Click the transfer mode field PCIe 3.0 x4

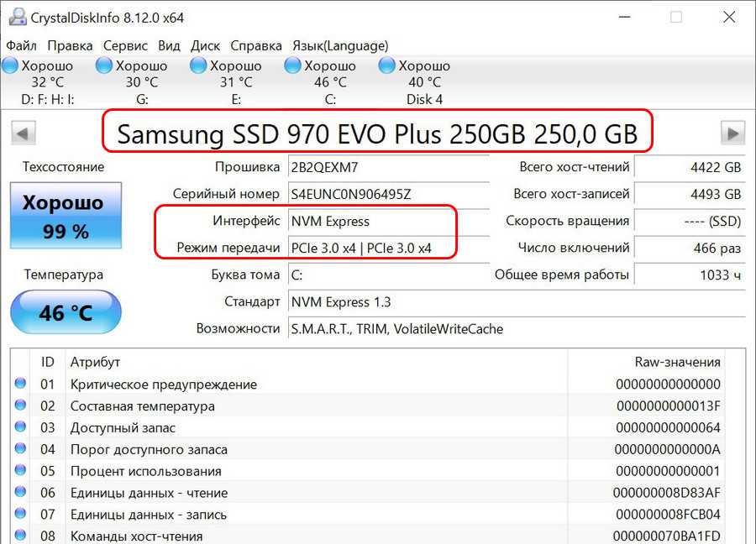click(x=389, y=248)
